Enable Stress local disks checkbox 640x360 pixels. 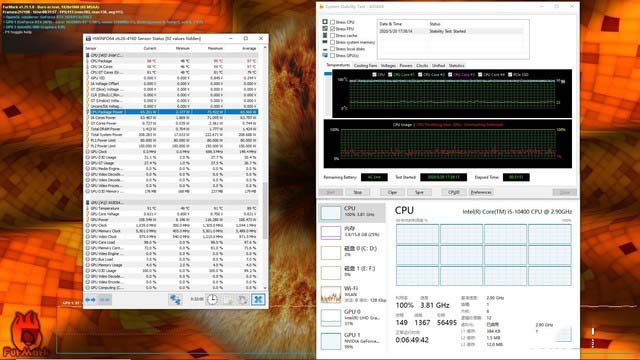coord(332,49)
